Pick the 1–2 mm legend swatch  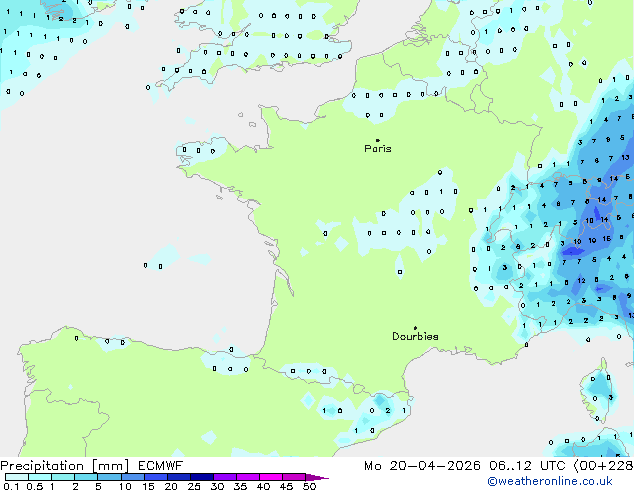pos(63,477)
